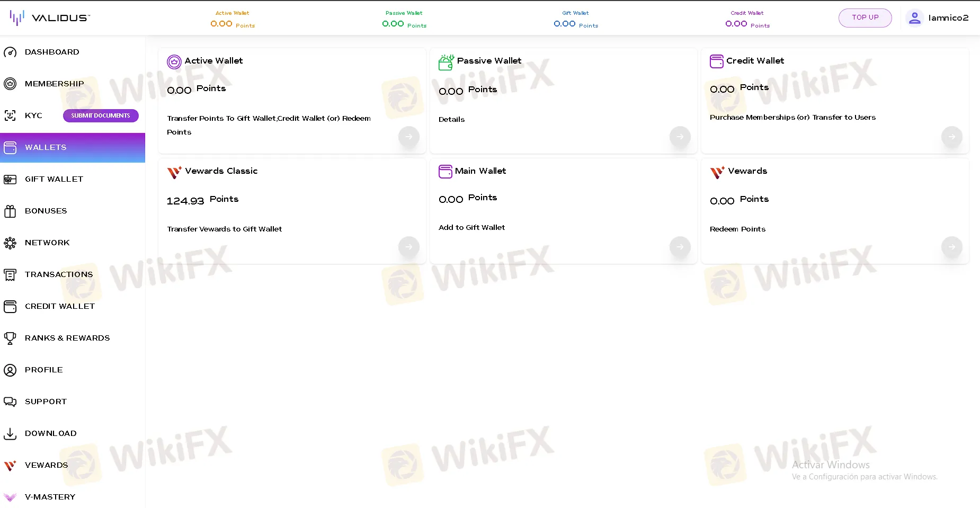Screen dimensions: 980x508
Task: Open the Iamnico2 account name
Action: 948,18
